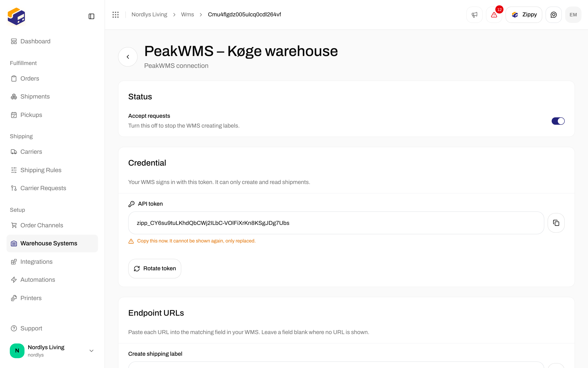This screenshot has width=588, height=368.
Task: Click the Carriers truck icon
Action: pyautogui.click(x=14, y=152)
